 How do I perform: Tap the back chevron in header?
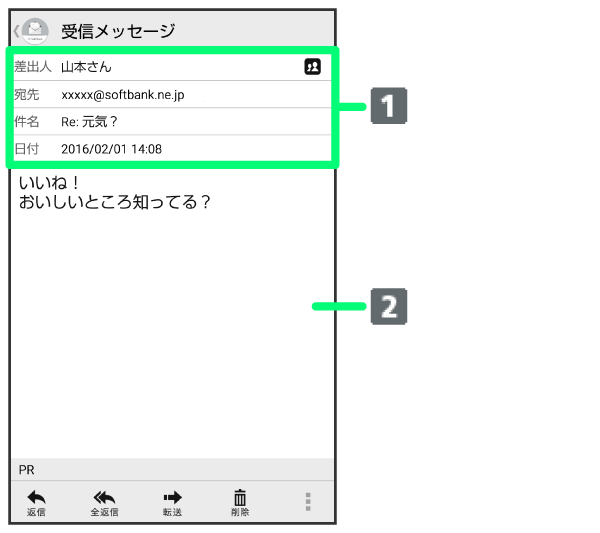click(x=16, y=31)
